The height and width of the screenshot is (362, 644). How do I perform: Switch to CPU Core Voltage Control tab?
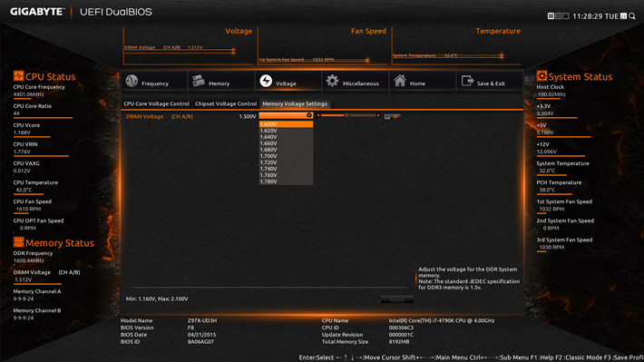[157, 104]
